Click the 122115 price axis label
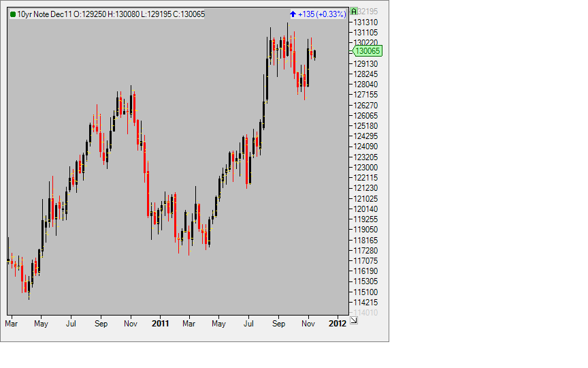 pos(365,178)
